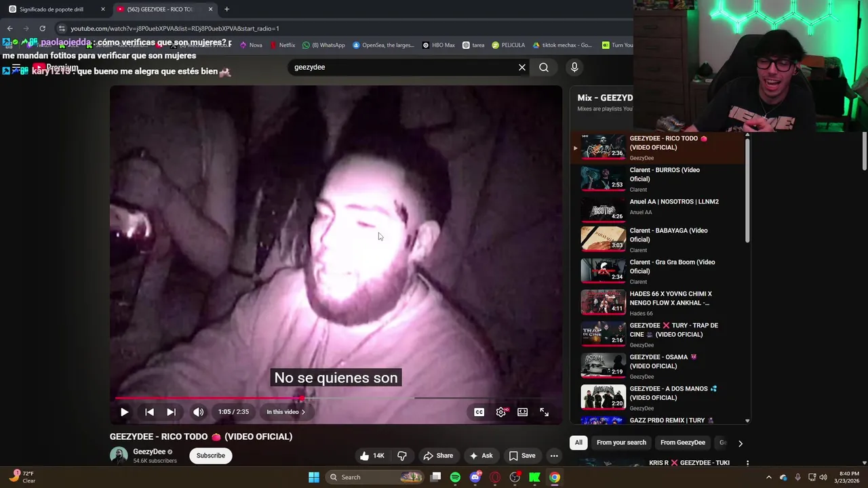Viewport: 868px width, 488px height.
Task: Open the tarea bookmark
Action: (x=473, y=45)
